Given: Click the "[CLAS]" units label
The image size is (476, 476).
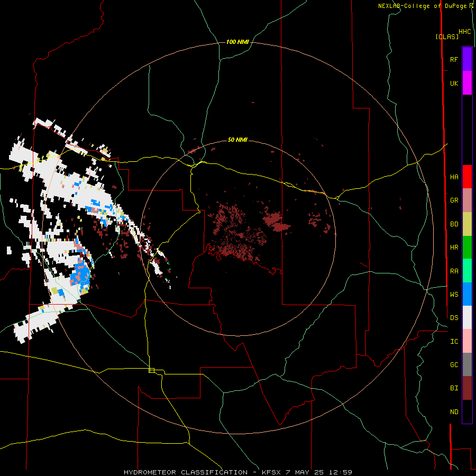Looking at the screenshot, I should [447, 37].
